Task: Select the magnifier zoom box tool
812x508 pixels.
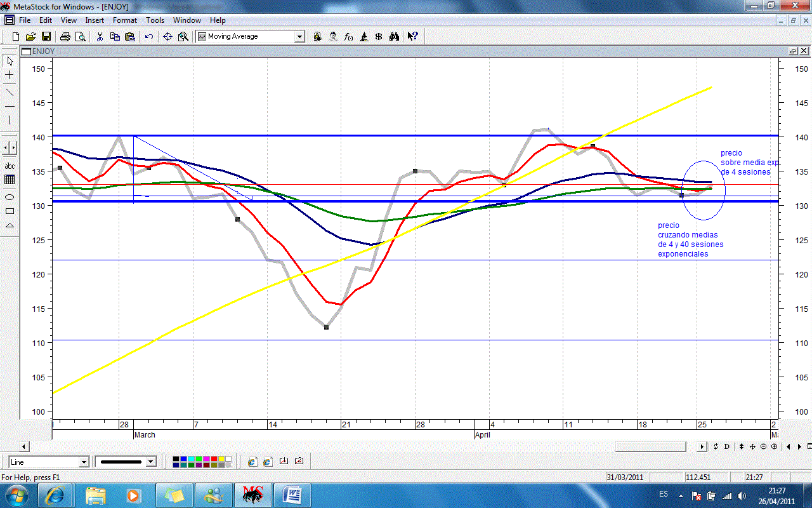Action: (183, 37)
